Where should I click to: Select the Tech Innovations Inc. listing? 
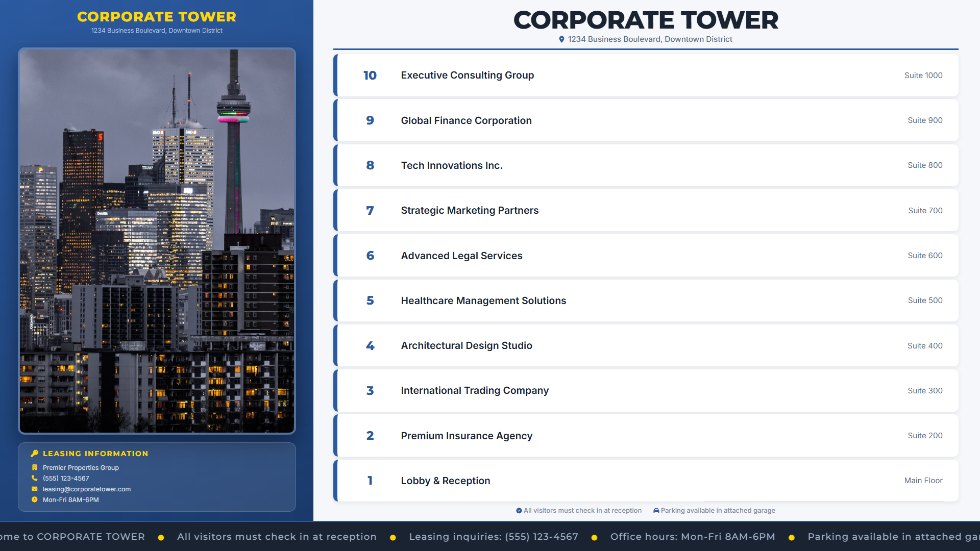646,165
